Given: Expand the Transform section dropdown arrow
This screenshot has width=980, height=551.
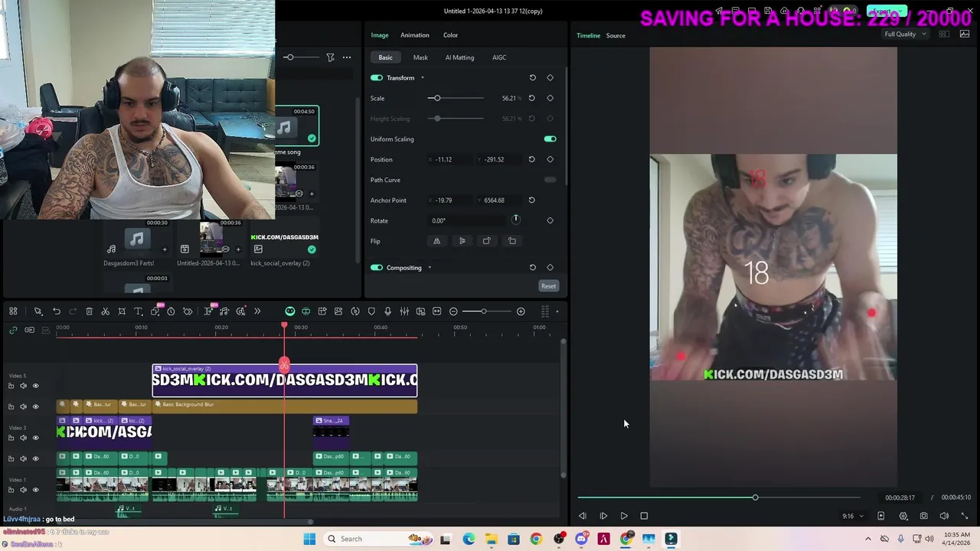Looking at the screenshot, I should (x=422, y=78).
